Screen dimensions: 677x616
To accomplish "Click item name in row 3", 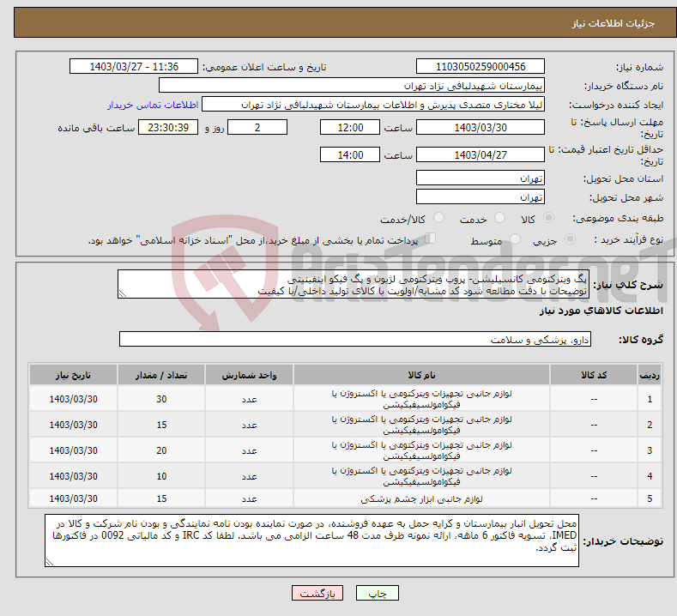I will [421, 450].
